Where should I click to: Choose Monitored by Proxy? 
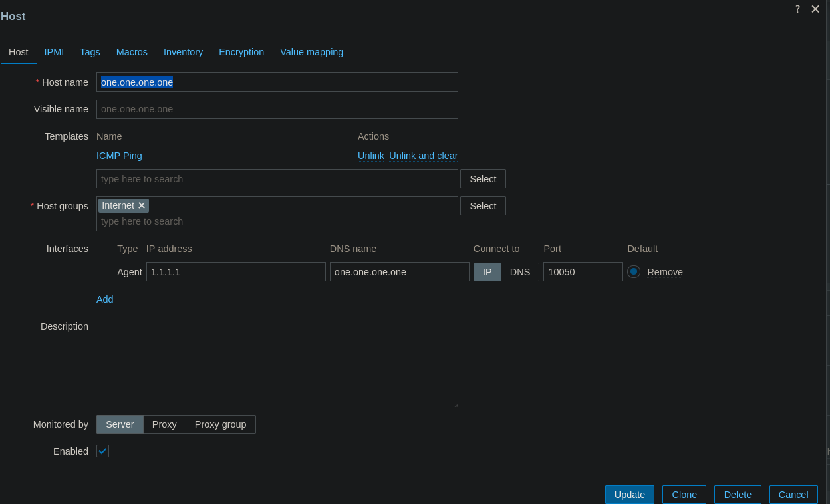coord(164,424)
